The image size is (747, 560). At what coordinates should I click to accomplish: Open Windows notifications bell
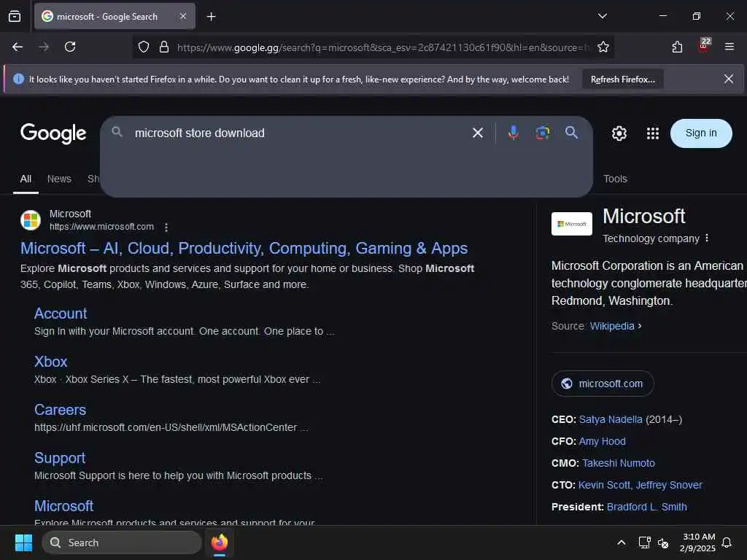pos(727,542)
